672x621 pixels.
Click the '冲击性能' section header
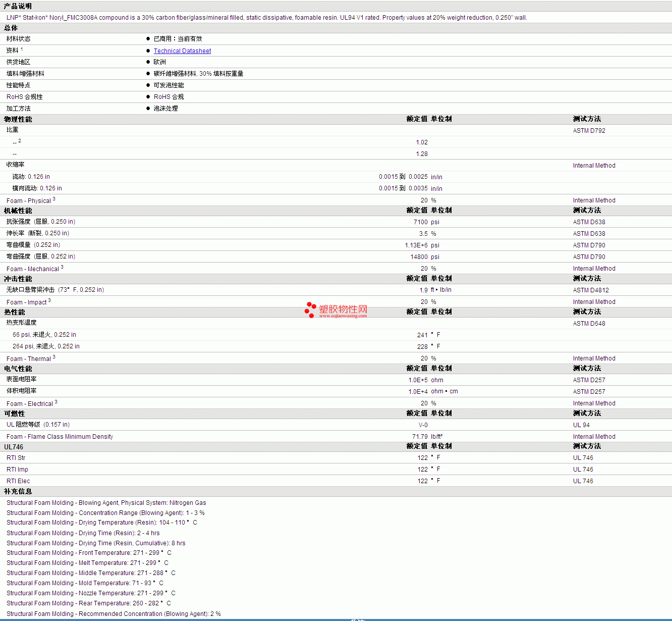tap(18, 279)
